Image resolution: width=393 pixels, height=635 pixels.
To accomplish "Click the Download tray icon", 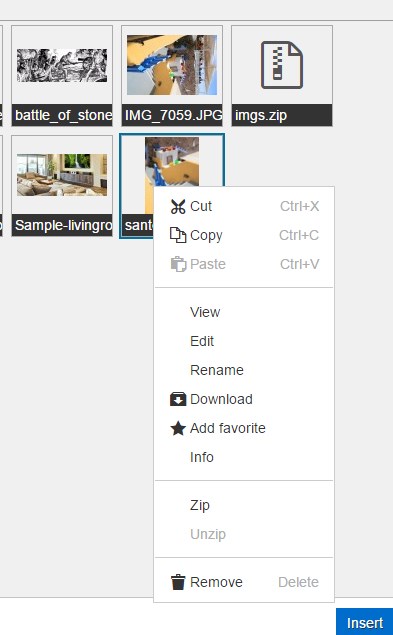I will coord(178,399).
